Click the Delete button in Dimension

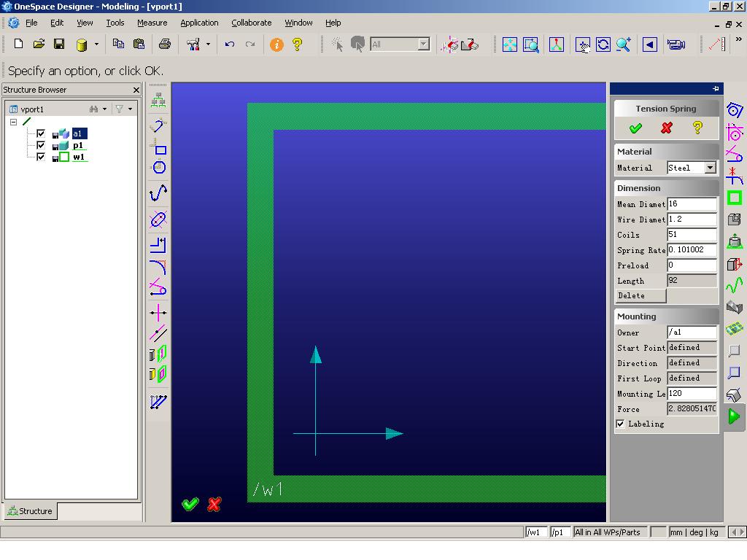[640, 296]
